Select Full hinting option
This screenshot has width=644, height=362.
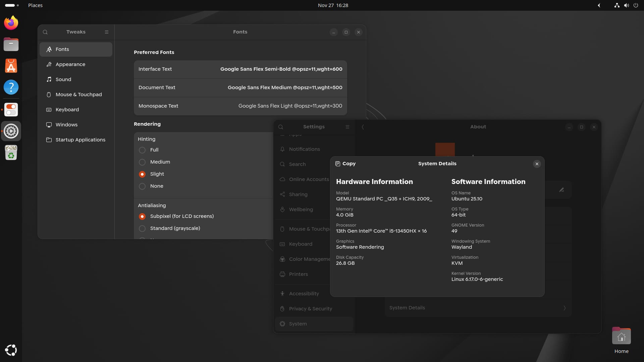(142, 150)
